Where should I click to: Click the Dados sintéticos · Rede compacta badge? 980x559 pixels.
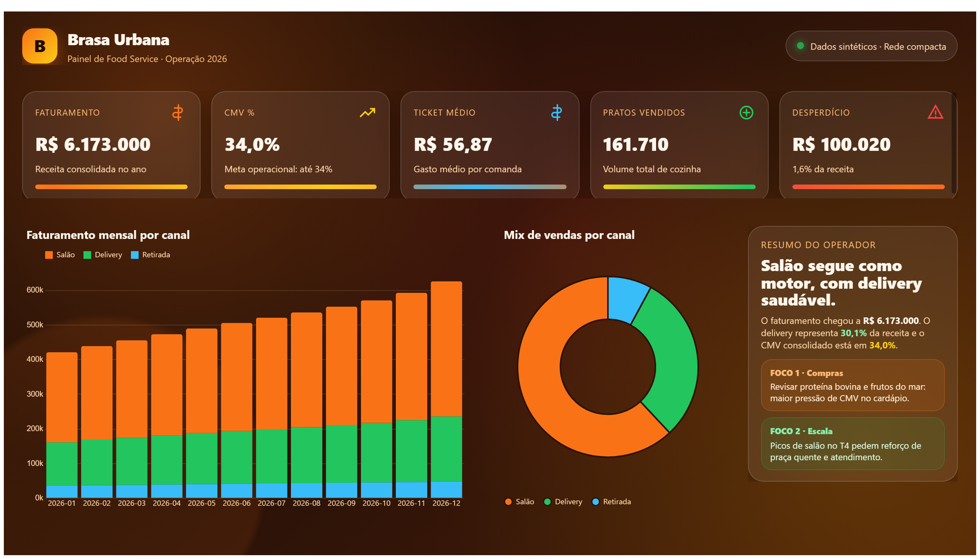(x=871, y=46)
